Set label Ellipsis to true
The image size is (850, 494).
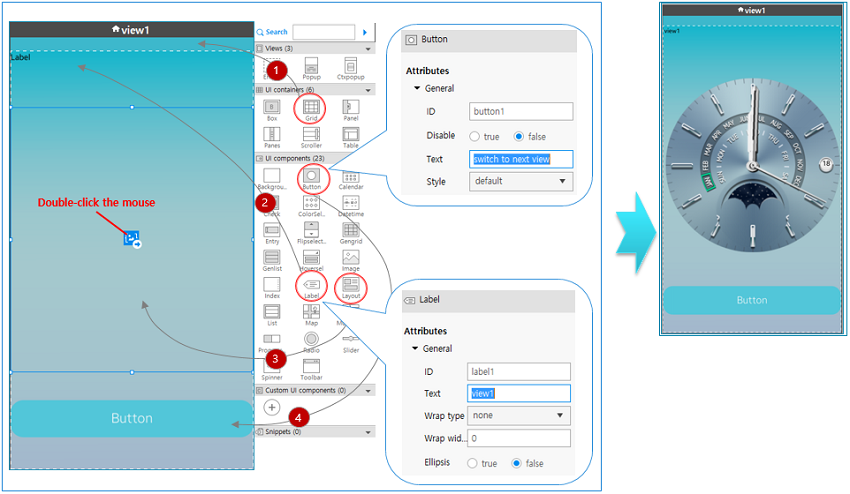coord(473,463)
